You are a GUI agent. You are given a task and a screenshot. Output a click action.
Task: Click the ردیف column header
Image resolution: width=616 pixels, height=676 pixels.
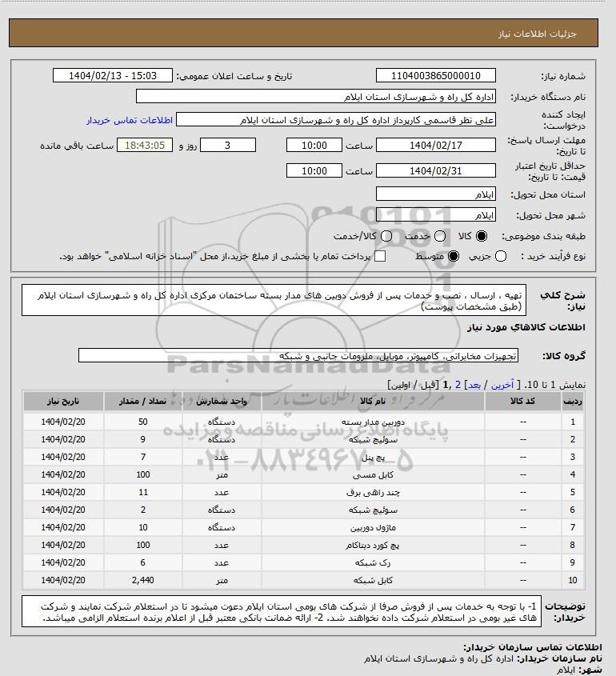click(x=573, y=402)
